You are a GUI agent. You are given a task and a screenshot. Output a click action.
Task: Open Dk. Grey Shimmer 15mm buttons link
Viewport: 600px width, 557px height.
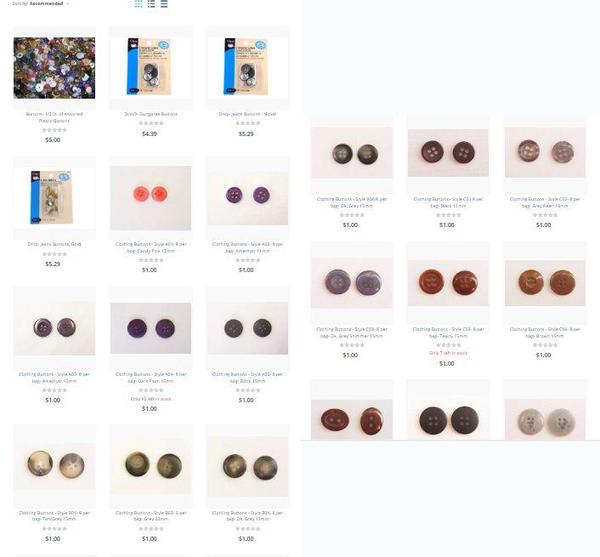click(x=352, y=332)
